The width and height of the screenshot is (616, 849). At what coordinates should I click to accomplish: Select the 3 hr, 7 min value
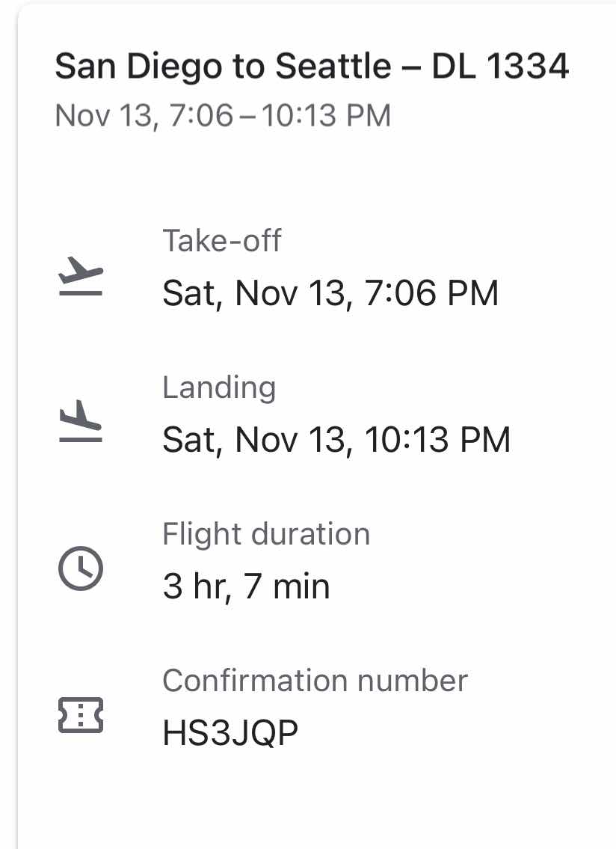(x=246, y=586)
